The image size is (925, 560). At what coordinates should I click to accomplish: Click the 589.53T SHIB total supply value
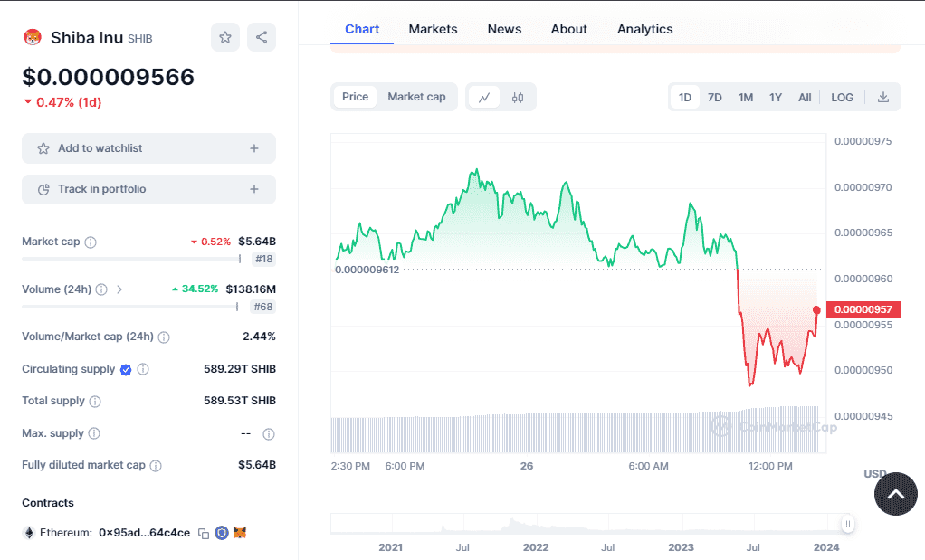click(240, 401)
